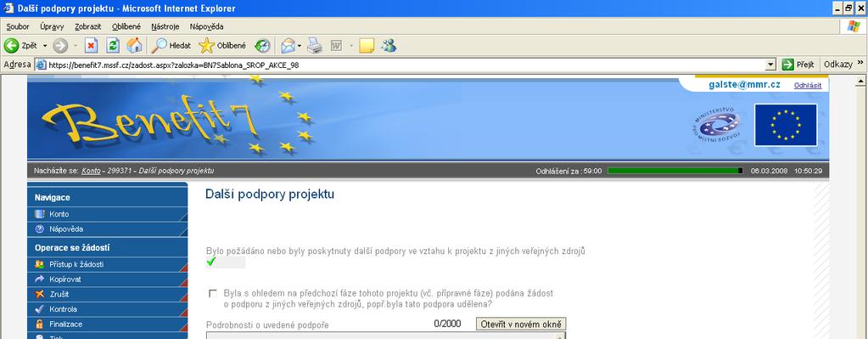Click the Konto breadcrumb link
This screenshot has height=339, width=868.
91,171
